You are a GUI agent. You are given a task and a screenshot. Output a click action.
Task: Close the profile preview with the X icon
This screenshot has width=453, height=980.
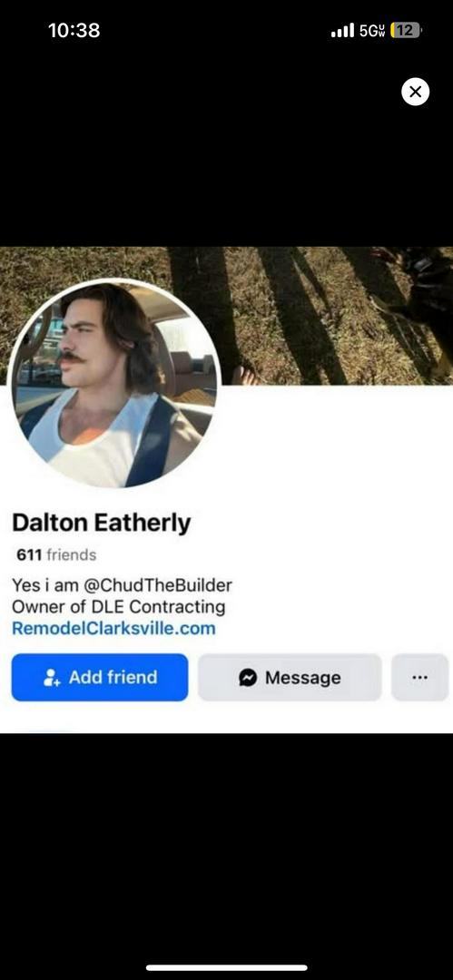click(x=415, y=92)
